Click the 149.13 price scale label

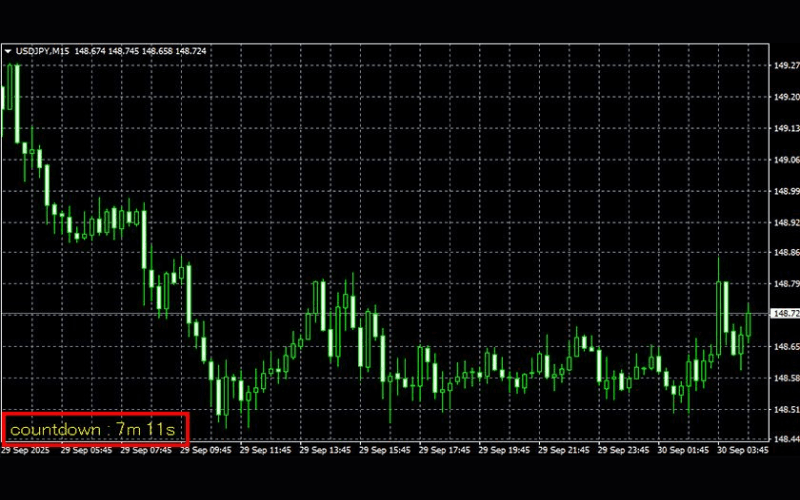click(785, 128)
